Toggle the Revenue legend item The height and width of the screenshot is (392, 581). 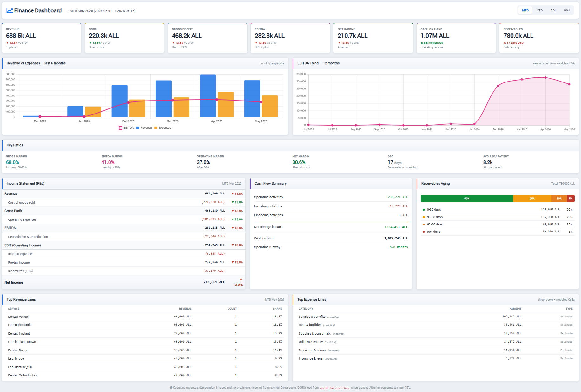(144, 128)
